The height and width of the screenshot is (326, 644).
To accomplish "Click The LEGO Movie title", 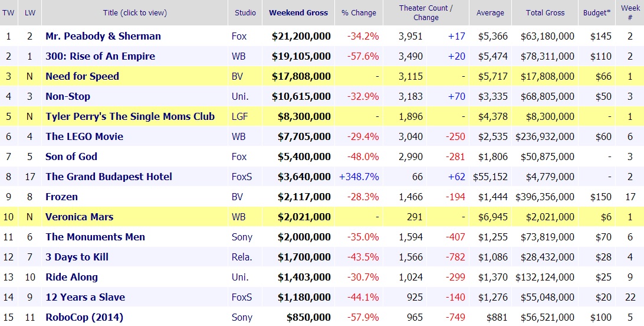I will (84, 136).
